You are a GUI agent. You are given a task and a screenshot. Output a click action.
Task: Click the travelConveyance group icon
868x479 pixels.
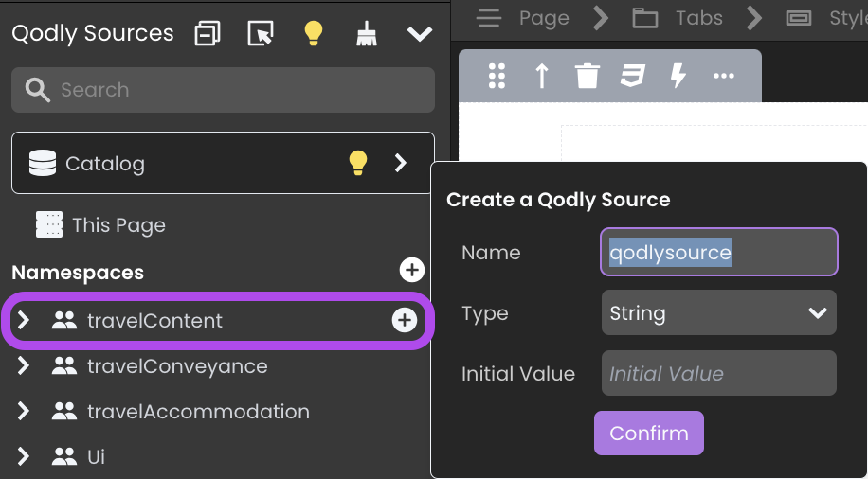click(64, 365)
